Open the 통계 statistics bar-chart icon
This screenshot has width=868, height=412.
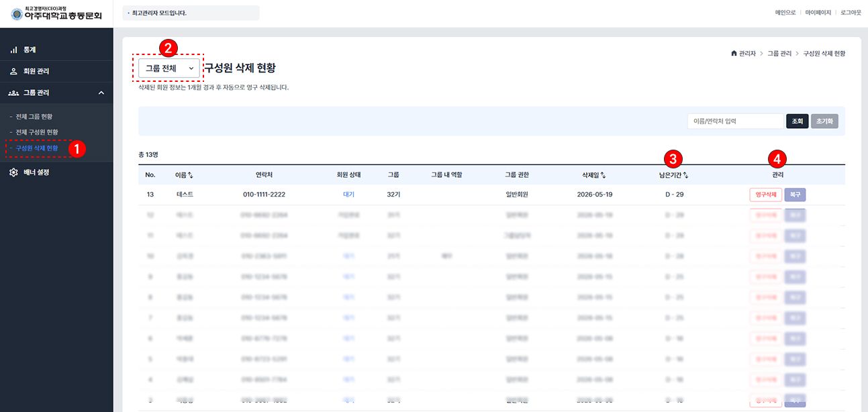tap(13, 50)
